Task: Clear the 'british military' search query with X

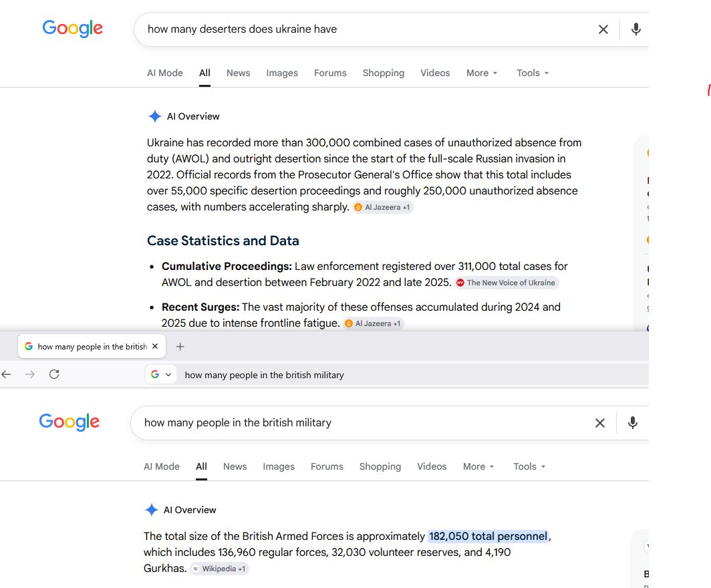Action: click(x=600, y=423)
